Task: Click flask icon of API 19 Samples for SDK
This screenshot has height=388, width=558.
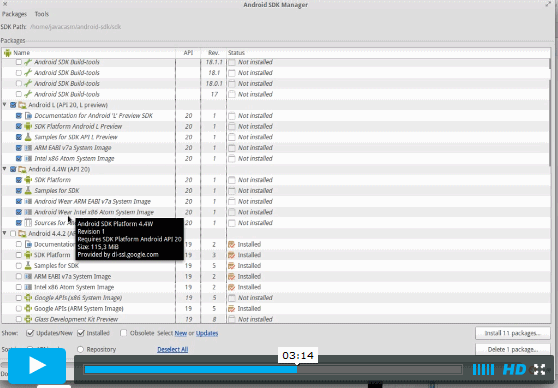Action: 28,266
